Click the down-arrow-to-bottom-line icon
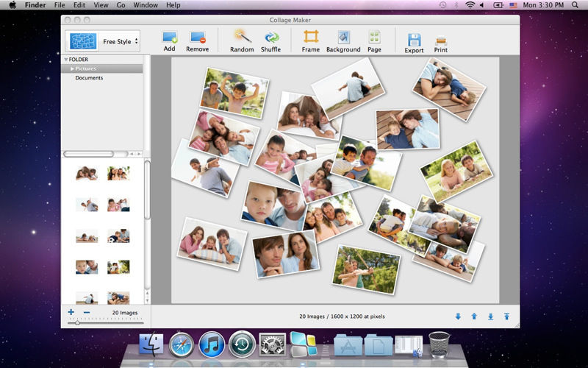The width and height of the screenshot is (588, 368). [x=490, y=316]
